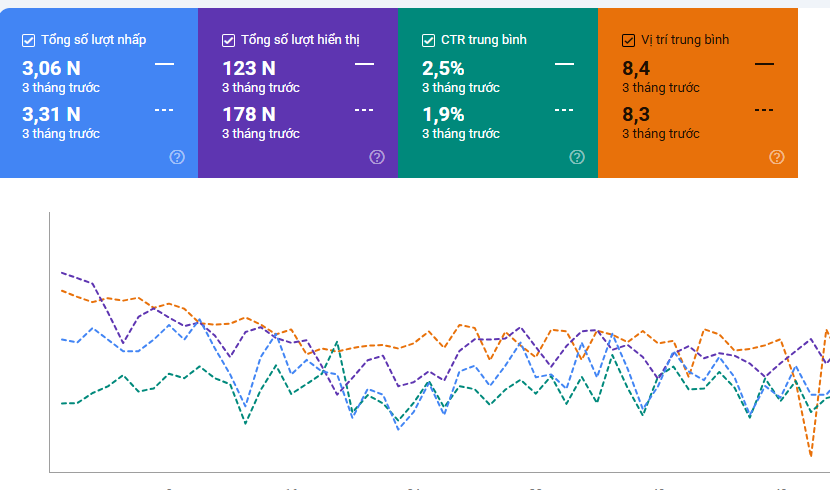Image resolution: width=830 pixels, height=490 pixels.
Task: Click dashed line legend beside 1,9%
Action: pyautogui.click(x=564, y=110)
